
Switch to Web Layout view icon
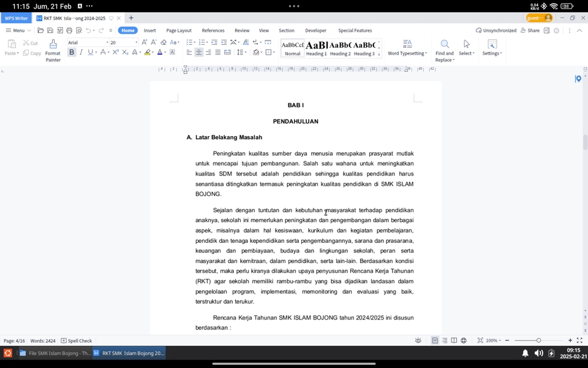[464, 340]
